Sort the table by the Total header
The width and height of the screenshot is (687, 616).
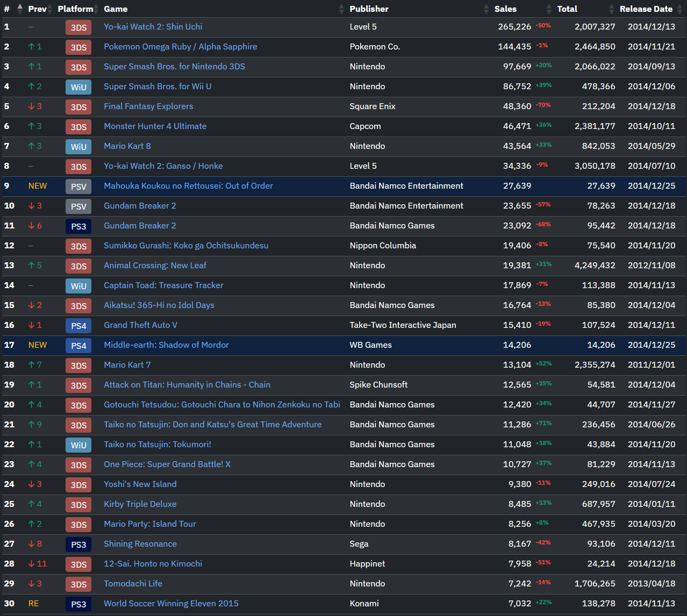567,9
